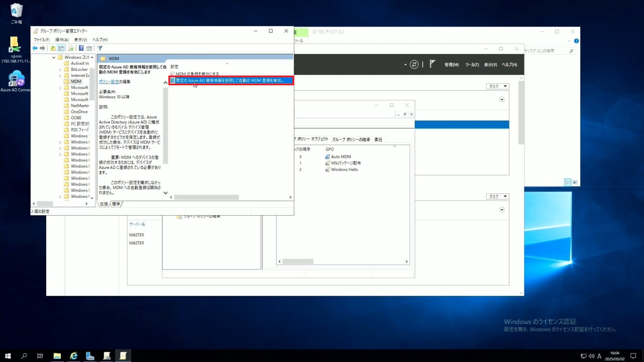Open the Azure AD Connect desktop icon
Viewport: 644px width, 362px height.
(x=16, y=81)
